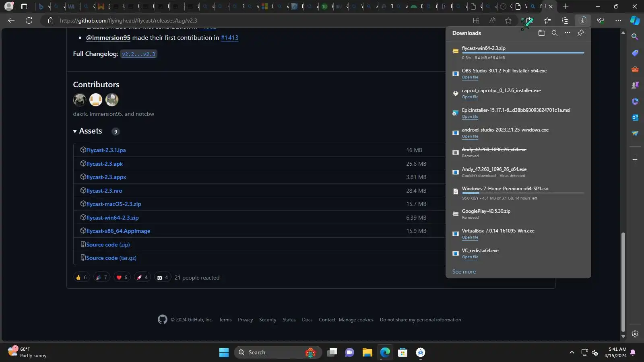Click flycast-win64-2.3.zip download progress bar
Screen dimensions: 644x362
tap(523, 53)
